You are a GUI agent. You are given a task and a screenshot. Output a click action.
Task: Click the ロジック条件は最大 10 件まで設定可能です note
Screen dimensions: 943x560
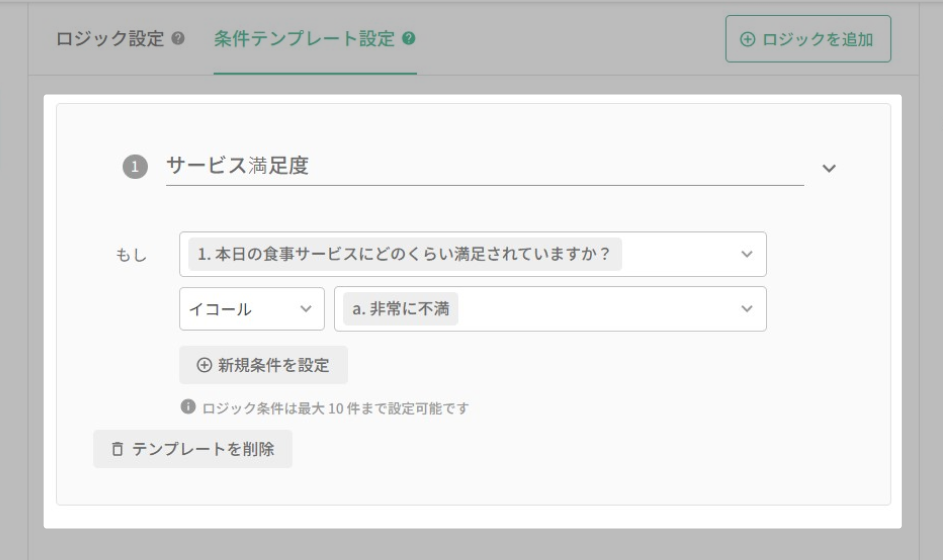coord(335,408)
